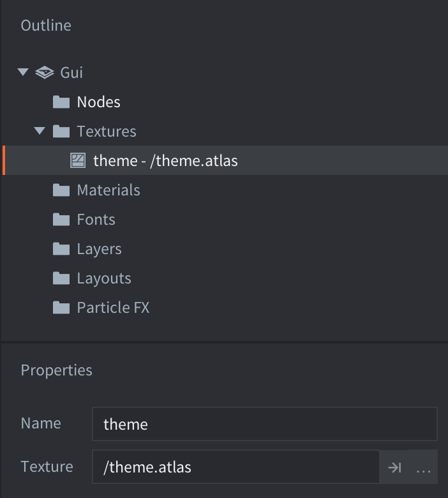This screenshot has height=498, width=448.
Task: Browse for Texture with ellipsis button
Action: tap(423, 468)
